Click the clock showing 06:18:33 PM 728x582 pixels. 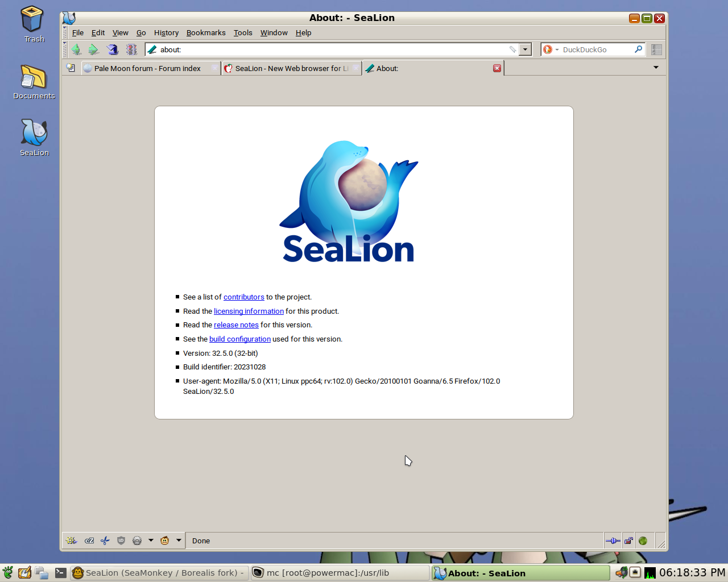click(692, 573)
